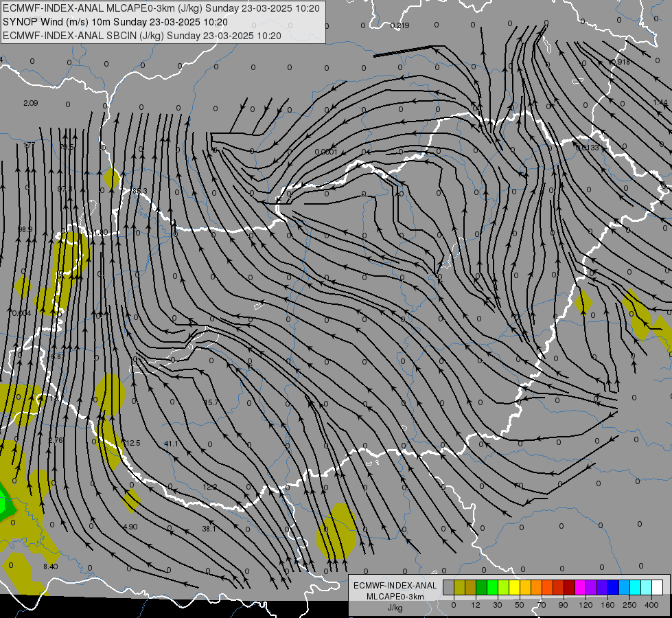672x618 pixels.
Task: Click the dark red swatch right of the 90 tick
Action: click(x=570, y=587)
